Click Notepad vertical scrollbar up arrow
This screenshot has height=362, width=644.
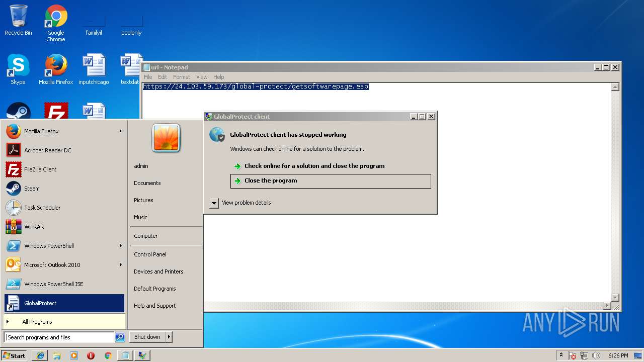(x=615, y=87)
